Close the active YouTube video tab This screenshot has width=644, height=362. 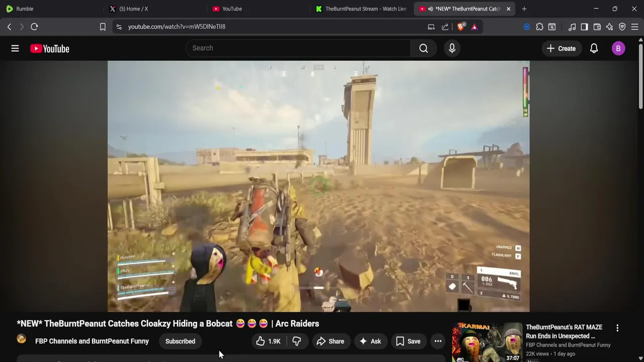pos(508,9)
